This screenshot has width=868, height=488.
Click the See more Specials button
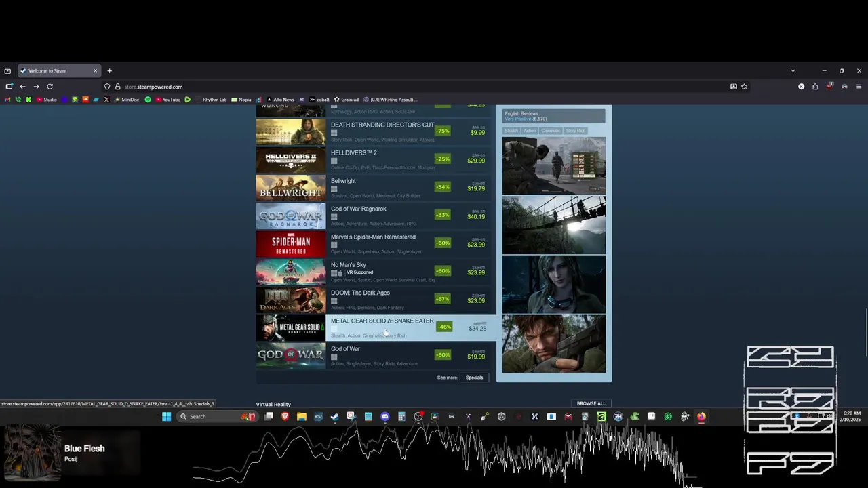474,378
